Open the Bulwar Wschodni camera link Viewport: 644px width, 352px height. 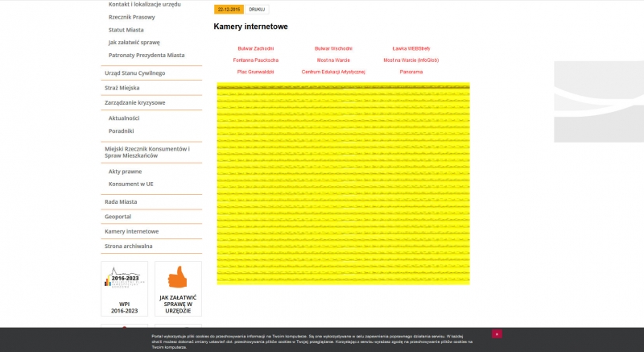(333, 48)
